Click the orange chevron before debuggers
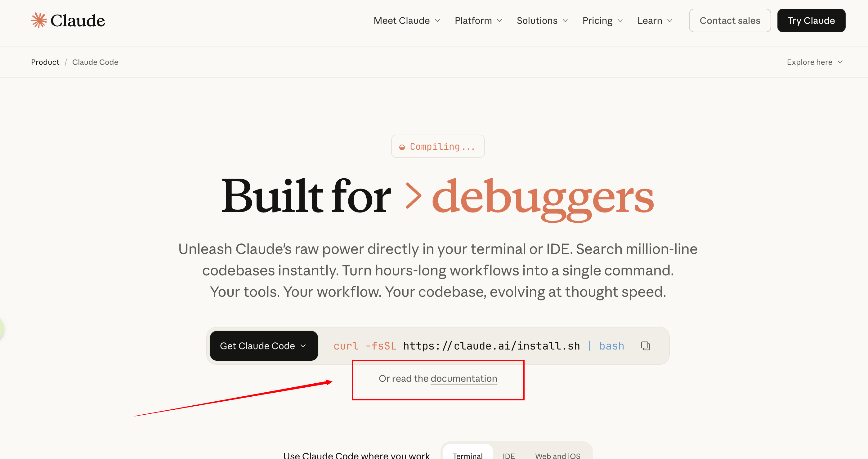This screenshot has height=459, width=868. click(414, 196)
